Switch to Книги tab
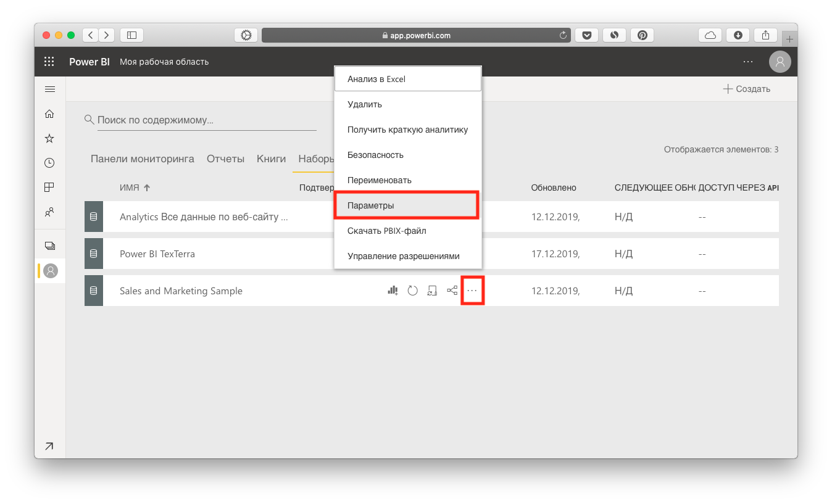 272,159
